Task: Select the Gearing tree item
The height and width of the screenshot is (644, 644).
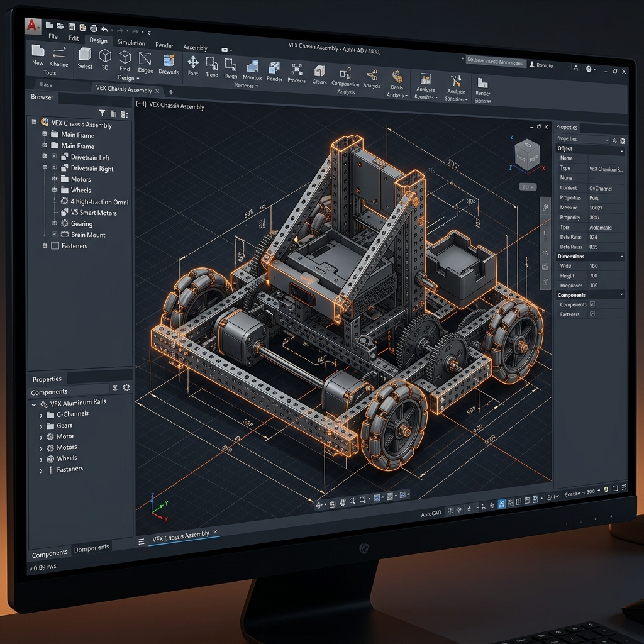Action: tap(81, 223)
